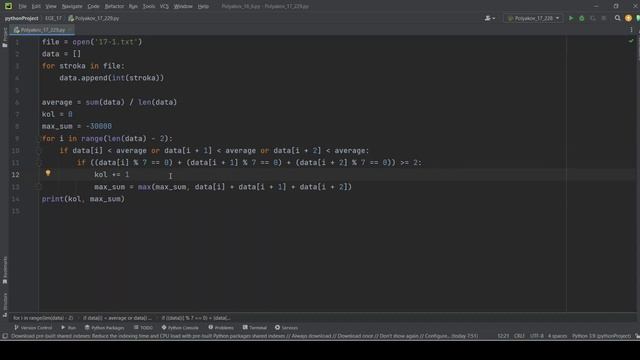The height and width of the screenshot is (360, 640).
Task: Collapse the for-loop fold at line 9
Action: (39, 139)
